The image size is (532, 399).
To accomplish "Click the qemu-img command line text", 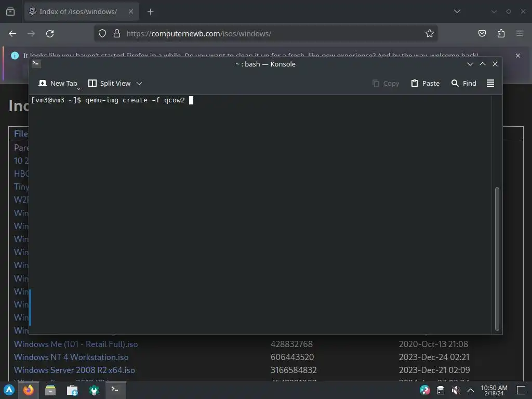I will [x=135, y=100].
